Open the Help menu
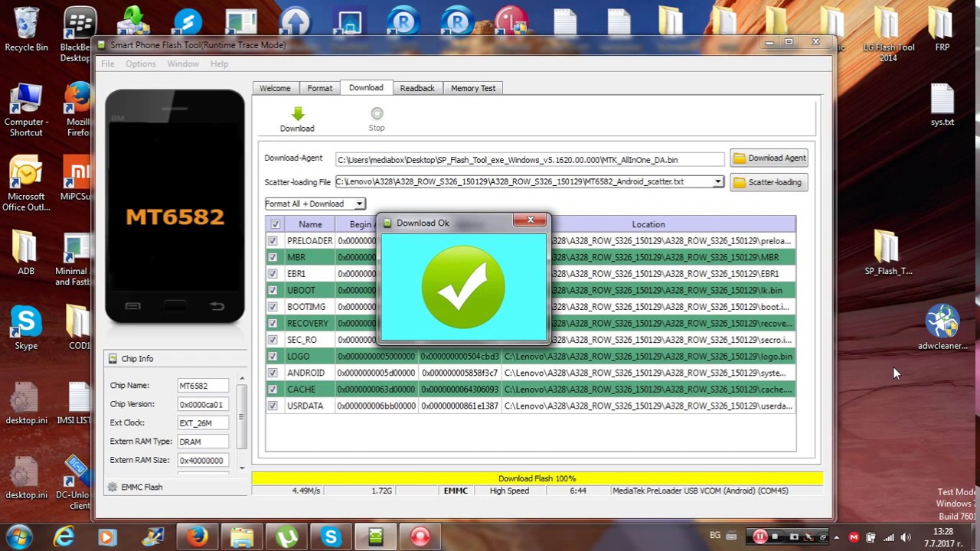Viewport: 980px width, 551px height. (219, 64)
